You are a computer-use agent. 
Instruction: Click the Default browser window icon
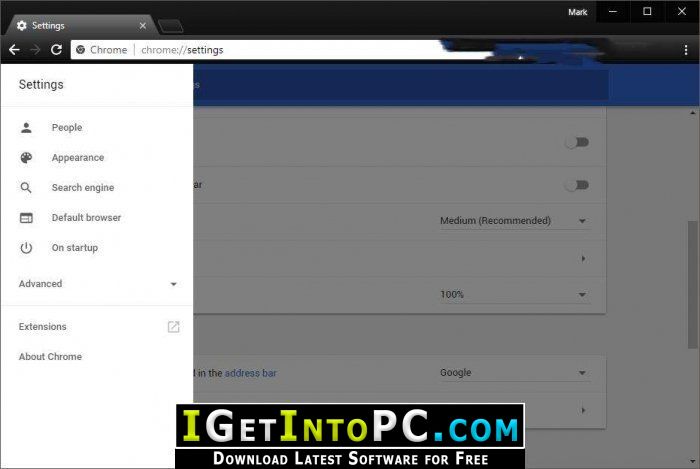26,218
